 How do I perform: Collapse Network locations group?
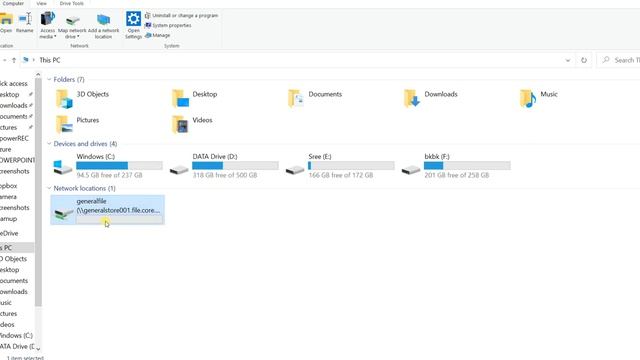[x=49, y=188]
